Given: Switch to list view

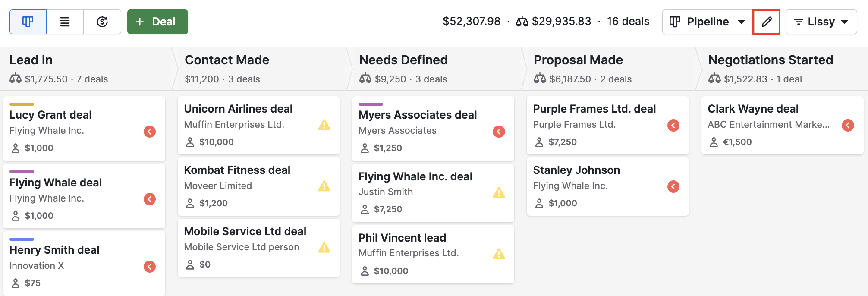Looking at the screenshot, I should [65, 22].
